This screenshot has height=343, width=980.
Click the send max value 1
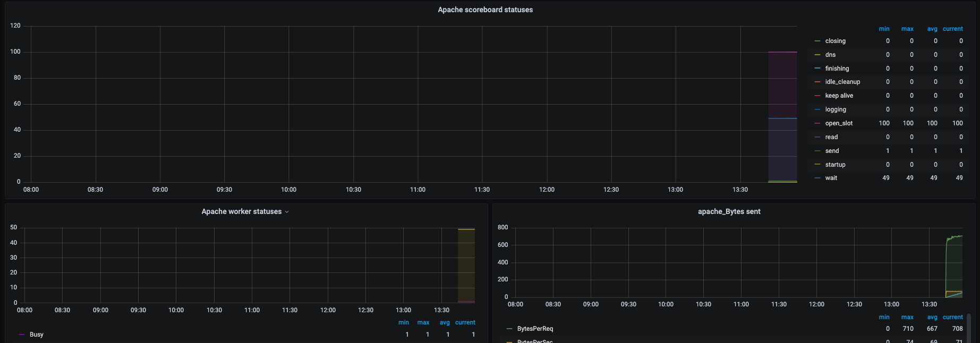click(911, 151)
